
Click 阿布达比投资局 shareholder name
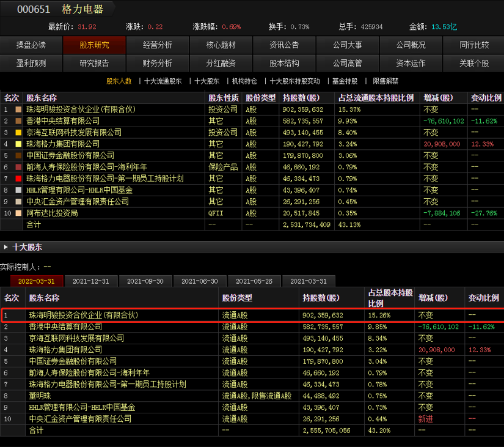tap(52, 213)
